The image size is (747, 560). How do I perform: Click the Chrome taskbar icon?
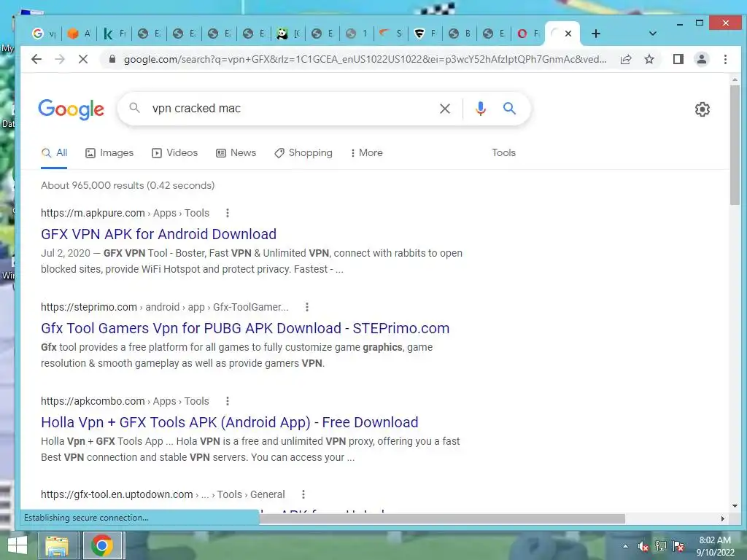click(x=101, y=545)
